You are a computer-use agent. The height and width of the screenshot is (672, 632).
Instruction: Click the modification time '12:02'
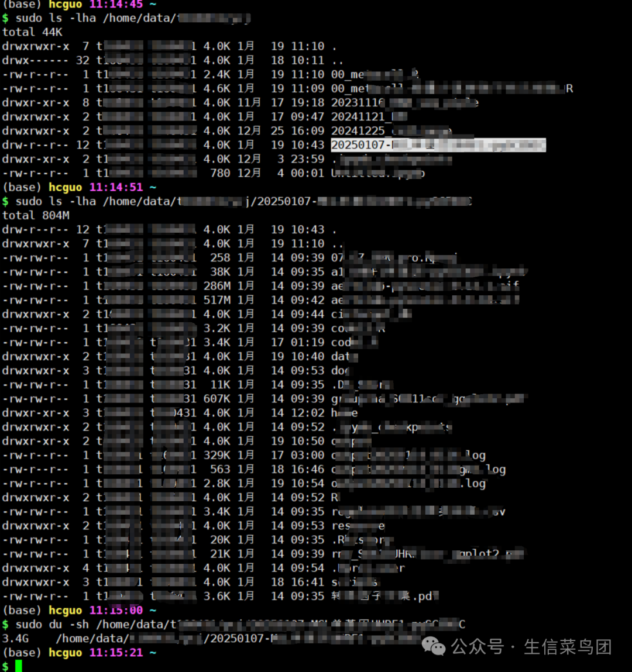307,413
